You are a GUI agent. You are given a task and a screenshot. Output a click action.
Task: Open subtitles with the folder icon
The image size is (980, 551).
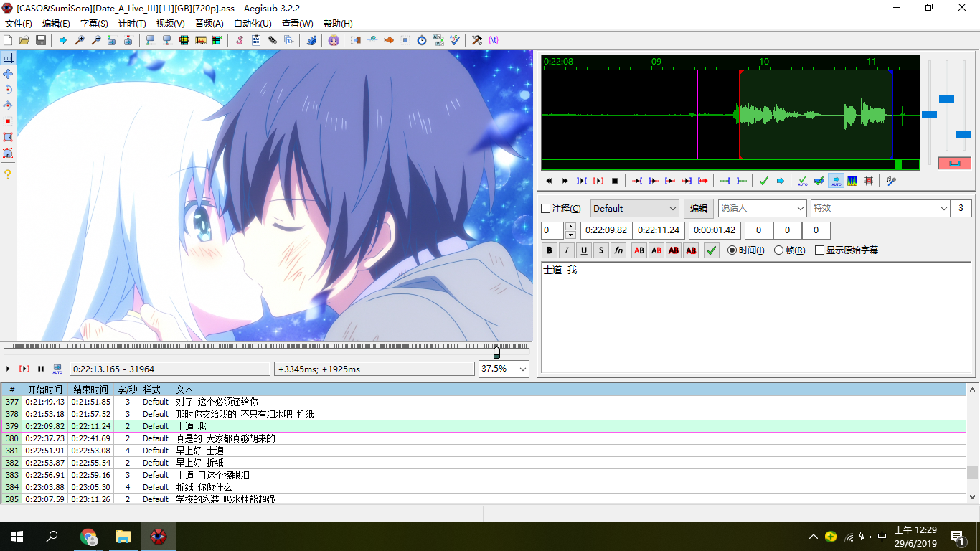click(x=24, y=40)
